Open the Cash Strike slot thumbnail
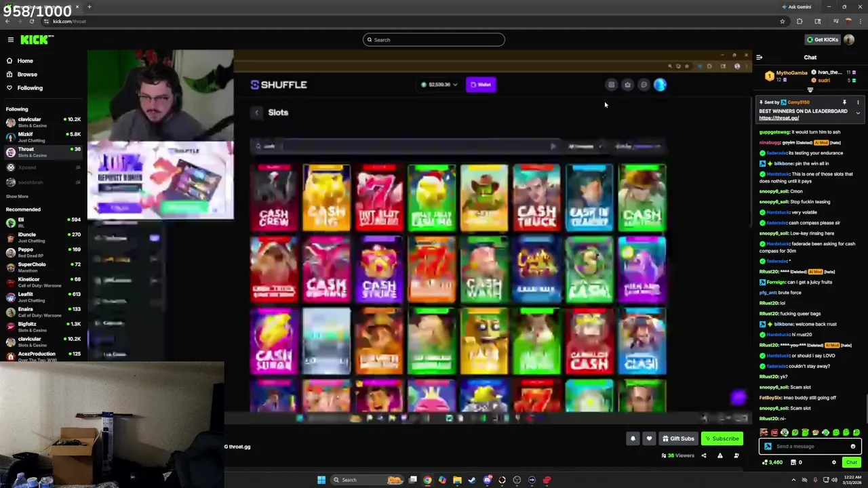This screenshot has width=868, height=488. pos(379,269)
